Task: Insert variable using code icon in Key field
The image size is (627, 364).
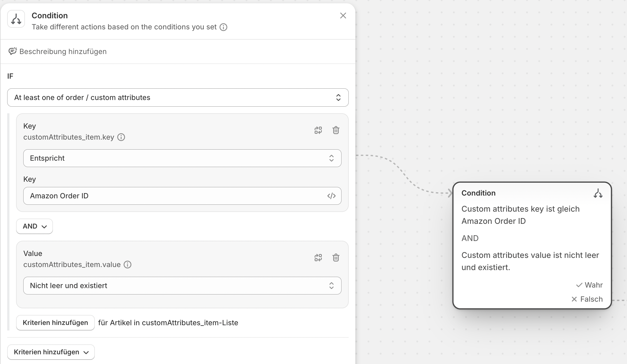Action: 332,196
